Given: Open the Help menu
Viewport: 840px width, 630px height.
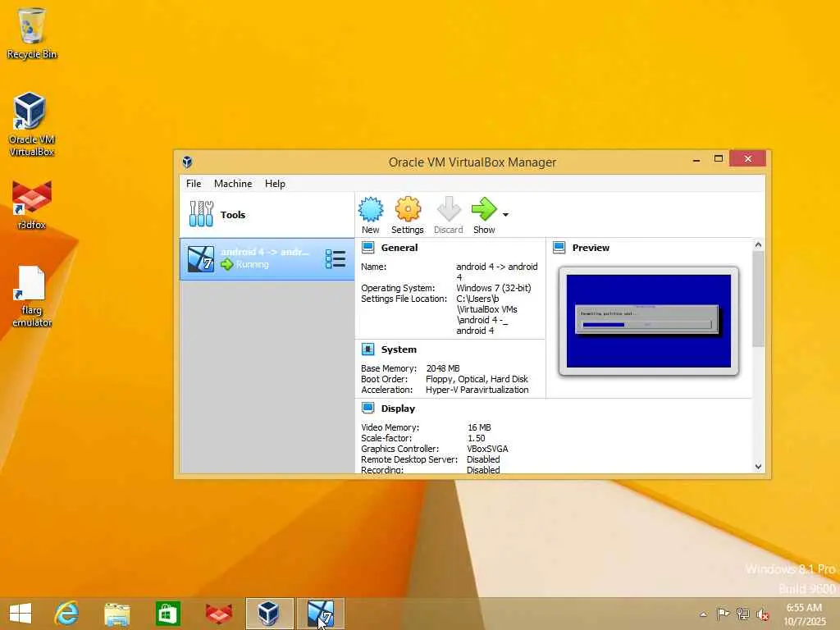Looking at the screenshot, I should point(275,183).
